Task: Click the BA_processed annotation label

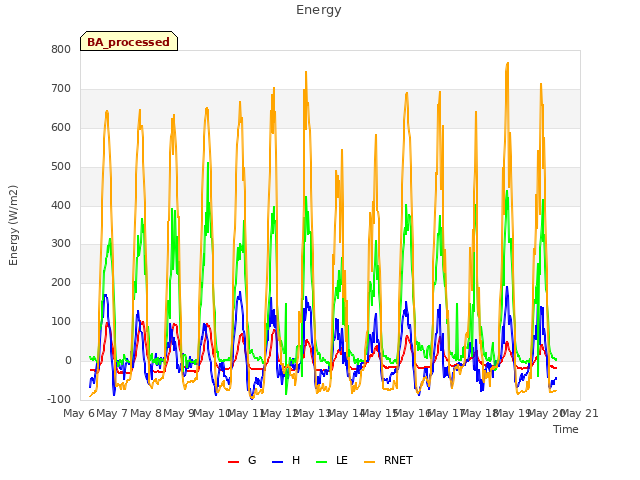Action: point(129,42)
